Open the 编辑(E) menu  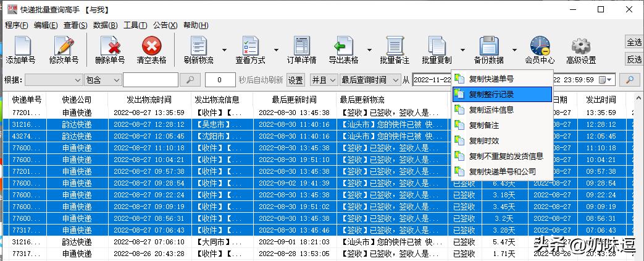click(x=46, y=25)
